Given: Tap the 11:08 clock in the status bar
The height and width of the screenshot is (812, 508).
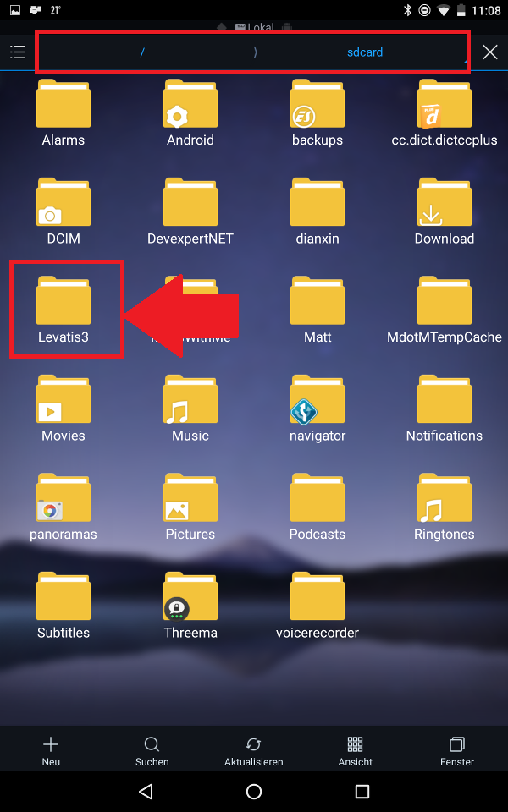Looking at the screenshot, I should 486,10.
